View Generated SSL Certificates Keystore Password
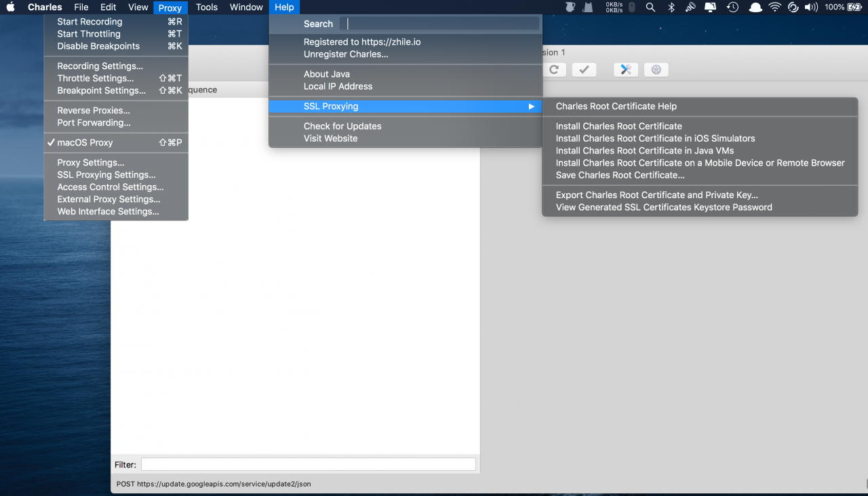 pyautogui.click(x=700, y=208)
